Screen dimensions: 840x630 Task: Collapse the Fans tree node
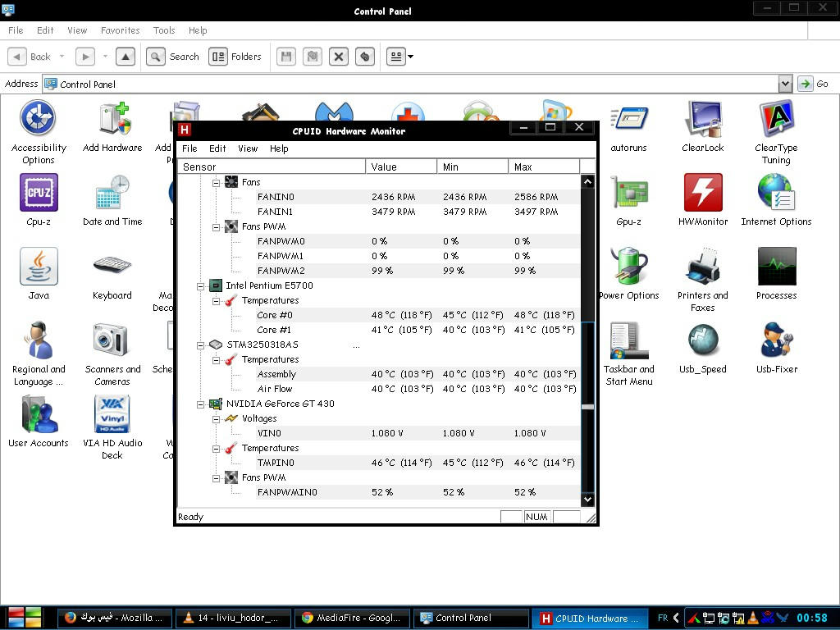click(x=216, y=183)
